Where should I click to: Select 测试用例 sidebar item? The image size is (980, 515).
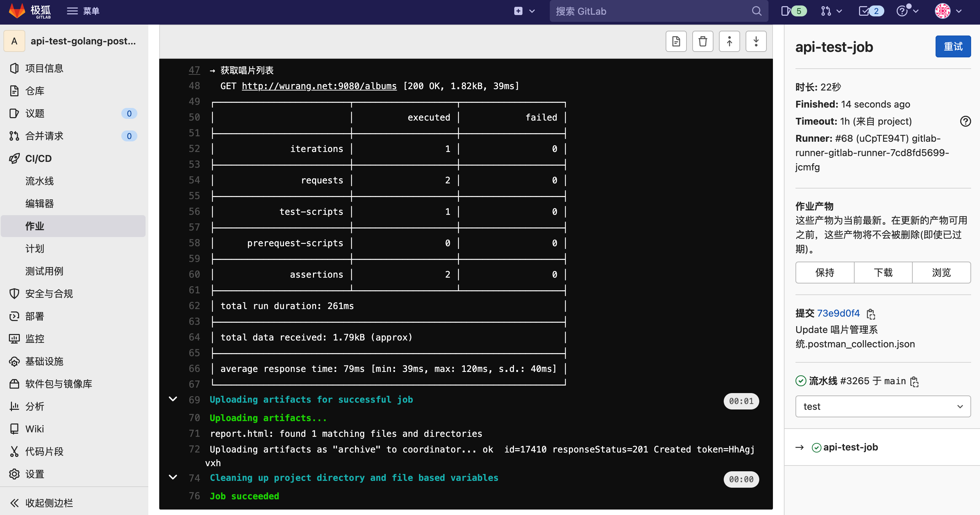[44, 271]
